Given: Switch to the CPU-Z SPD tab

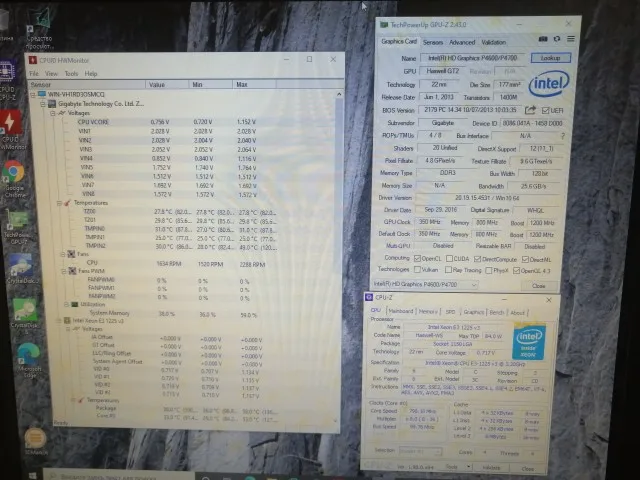Looking at the screenshot, I should [x=450, y=312].
